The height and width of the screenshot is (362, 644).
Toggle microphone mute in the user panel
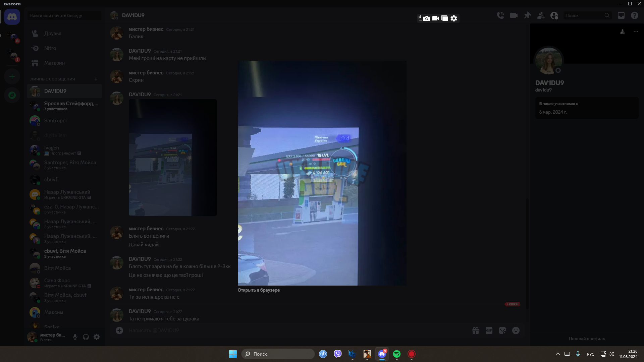75,337
